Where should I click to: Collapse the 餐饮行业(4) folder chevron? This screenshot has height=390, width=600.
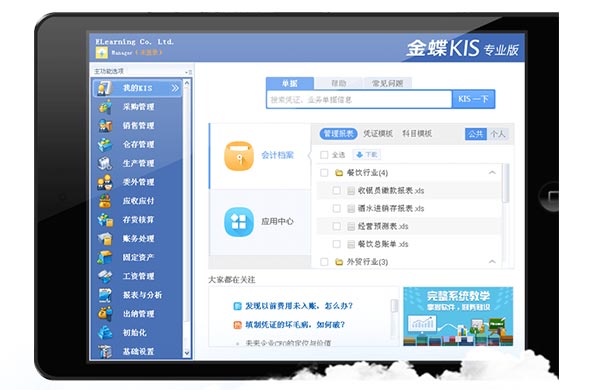(x=492, y=173)
